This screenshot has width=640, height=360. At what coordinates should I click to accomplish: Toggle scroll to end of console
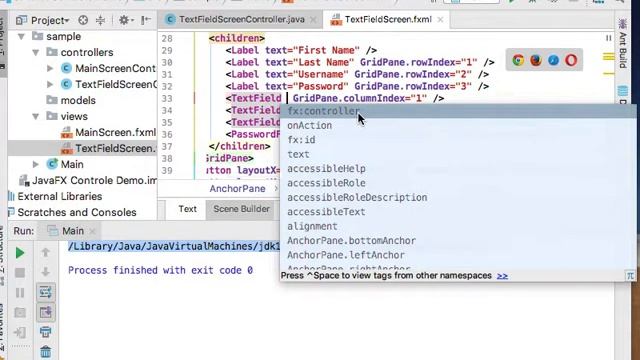click(x=45, y=312)
